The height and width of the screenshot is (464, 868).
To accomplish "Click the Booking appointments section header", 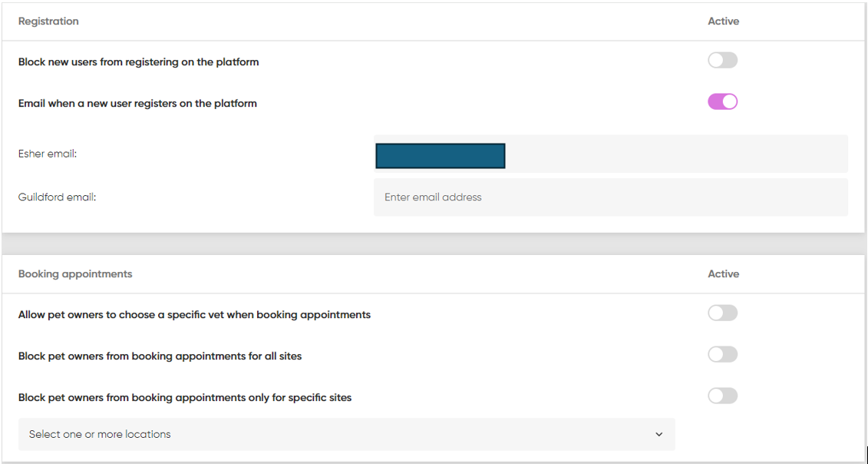I will (75, 274).
